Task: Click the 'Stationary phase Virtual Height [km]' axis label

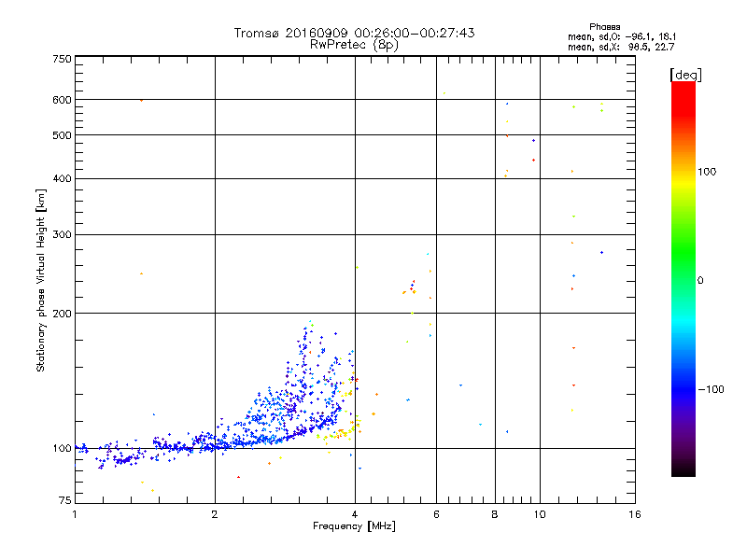Action: [x=40, y=281]
